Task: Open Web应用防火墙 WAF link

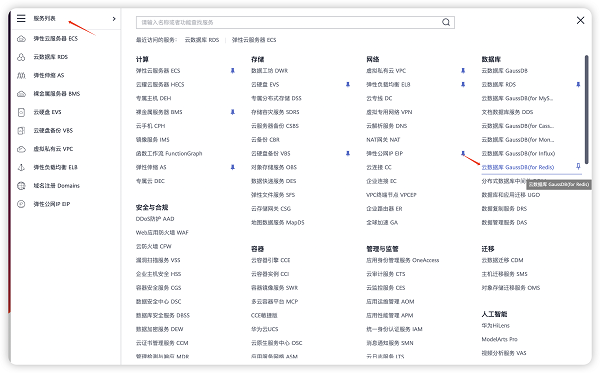Action: point(162,233)
